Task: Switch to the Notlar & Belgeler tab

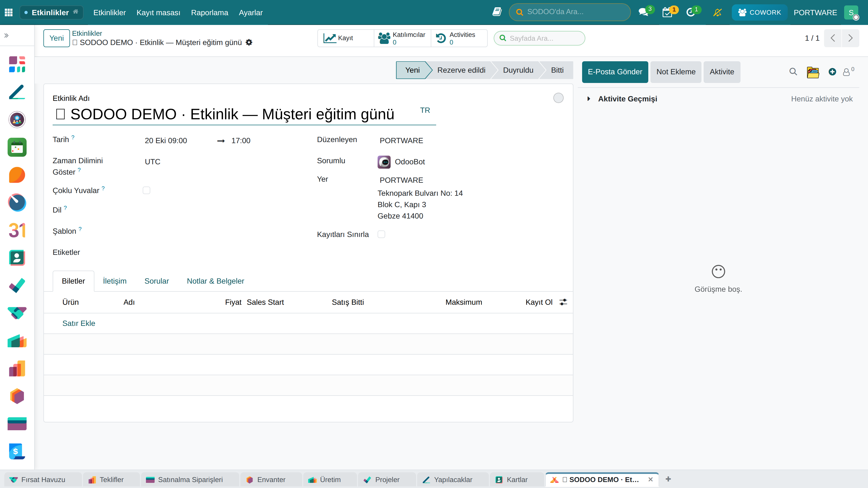Action: tap(216, 281)
